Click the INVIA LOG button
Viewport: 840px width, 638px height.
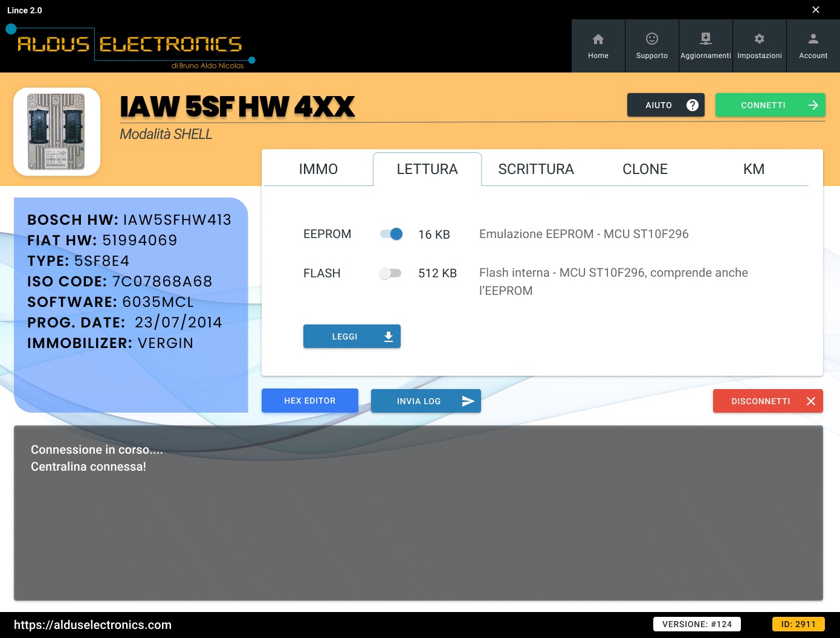426,401
